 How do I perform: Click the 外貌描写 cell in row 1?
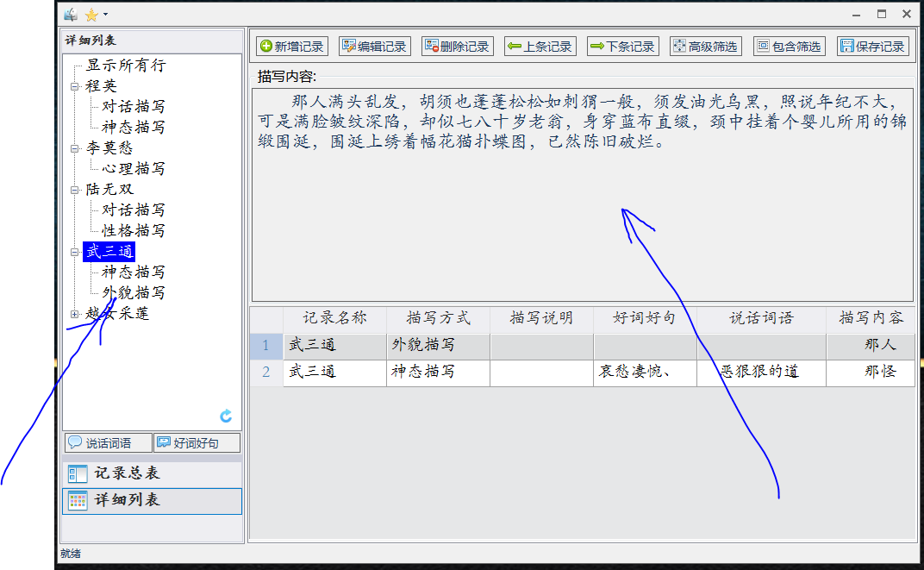click(438, 346)
